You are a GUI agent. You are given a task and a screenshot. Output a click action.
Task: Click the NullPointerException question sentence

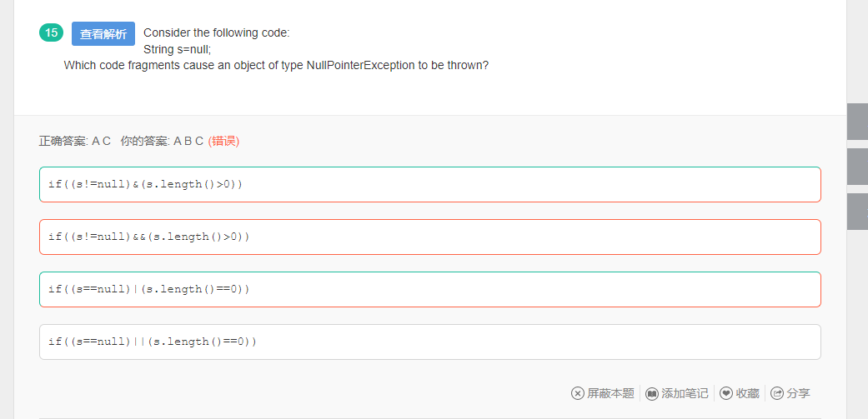(x=276, y=65)
